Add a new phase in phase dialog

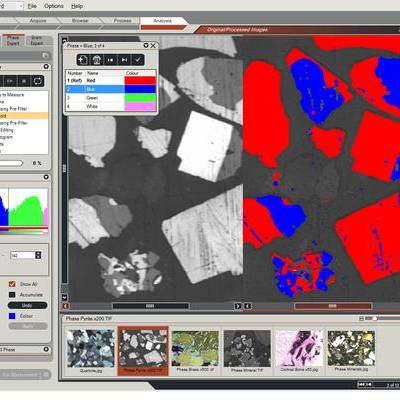pyautogui.click(x=83, y=60)
